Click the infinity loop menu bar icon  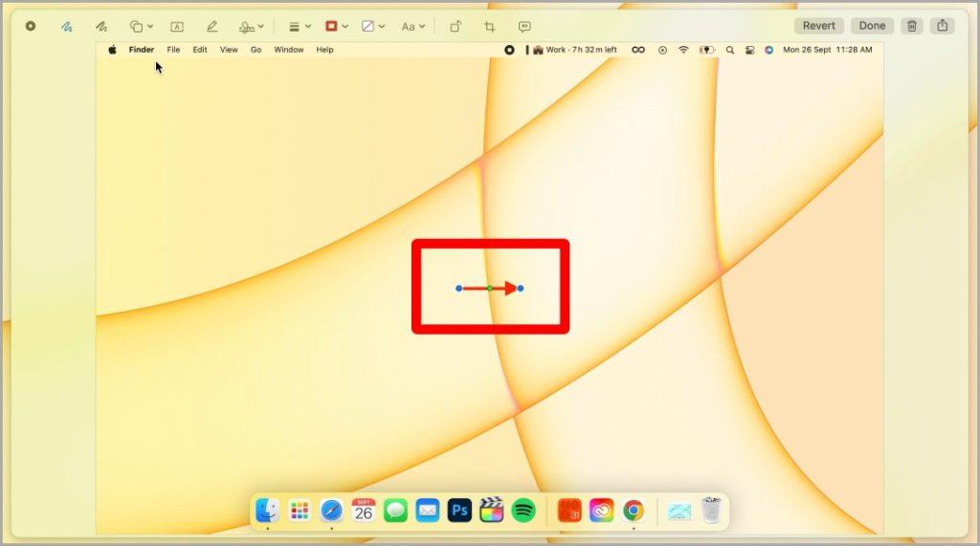click(x=638, y=50)
